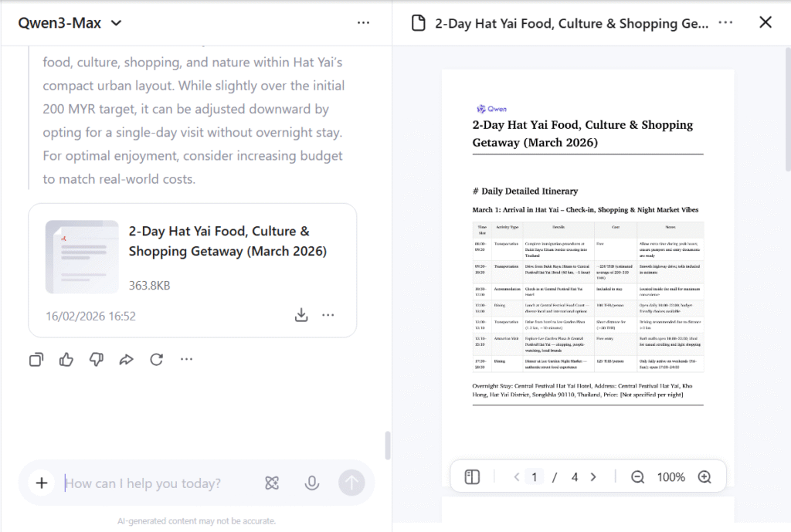Open the tools icon in the message box
Viewport: 791px width, 532px height.
point(272,483)
